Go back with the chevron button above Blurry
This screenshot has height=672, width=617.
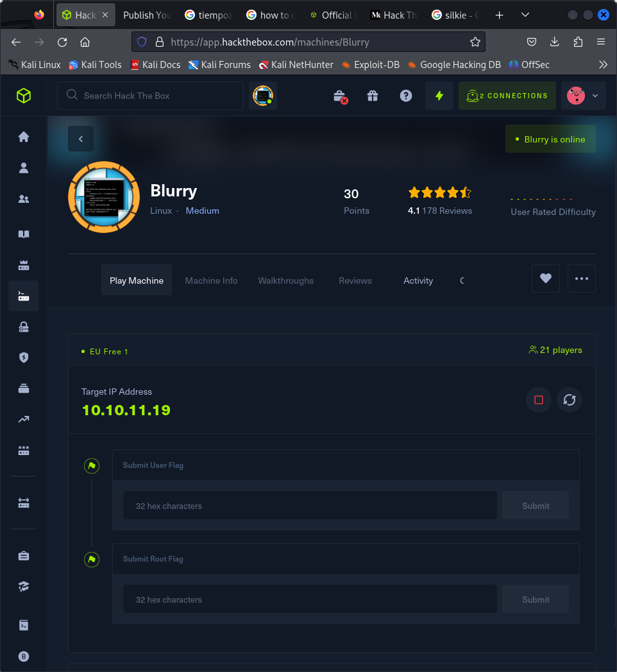point(81,139)
